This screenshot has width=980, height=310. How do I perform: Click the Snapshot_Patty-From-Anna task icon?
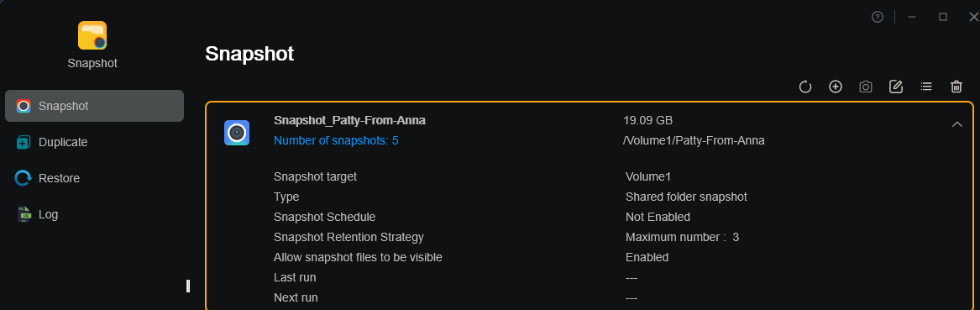tap(237, 133)
